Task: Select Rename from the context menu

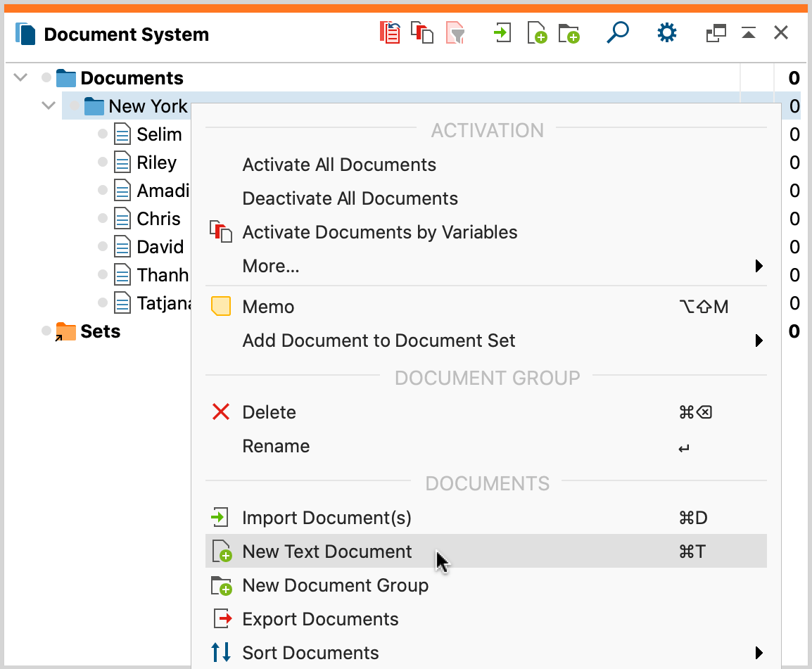Action: pyautogui.click(x=276, y=446)
